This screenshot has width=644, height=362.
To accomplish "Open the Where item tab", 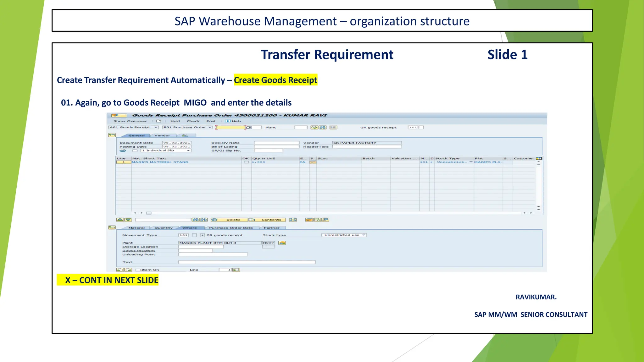I will pos(190,228).
